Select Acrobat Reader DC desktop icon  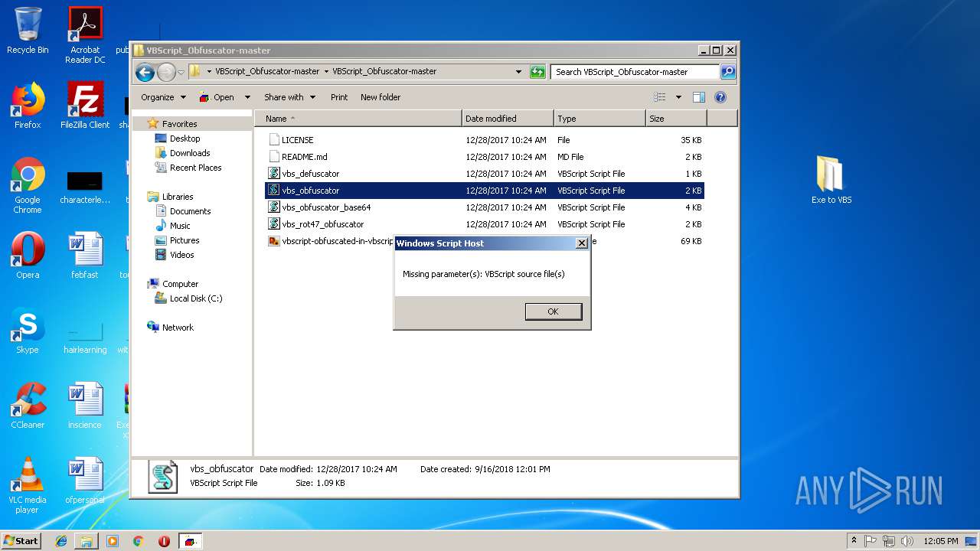(x=85, y=35)
